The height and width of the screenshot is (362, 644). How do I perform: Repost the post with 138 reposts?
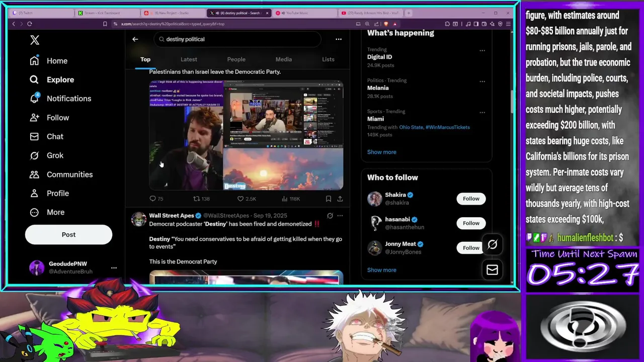201,199
